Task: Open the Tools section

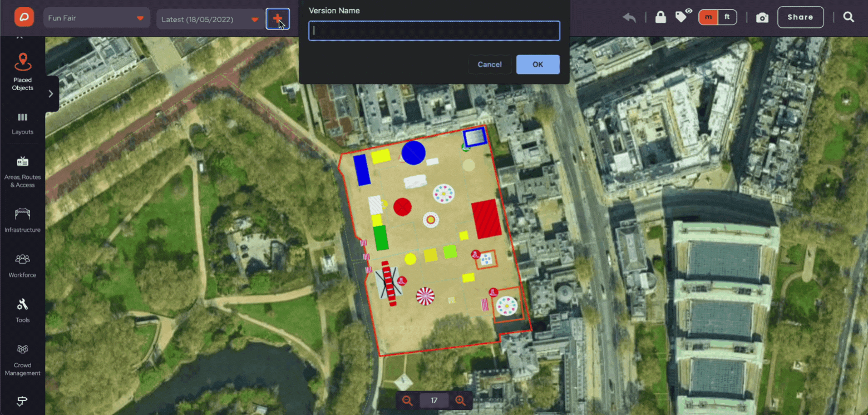Action: (23, 310)
